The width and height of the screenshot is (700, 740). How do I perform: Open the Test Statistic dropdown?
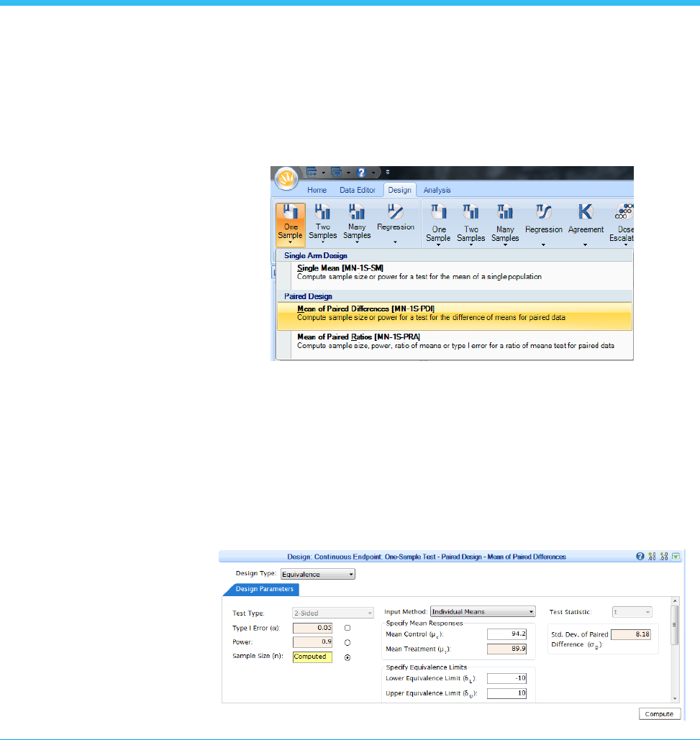632,612
